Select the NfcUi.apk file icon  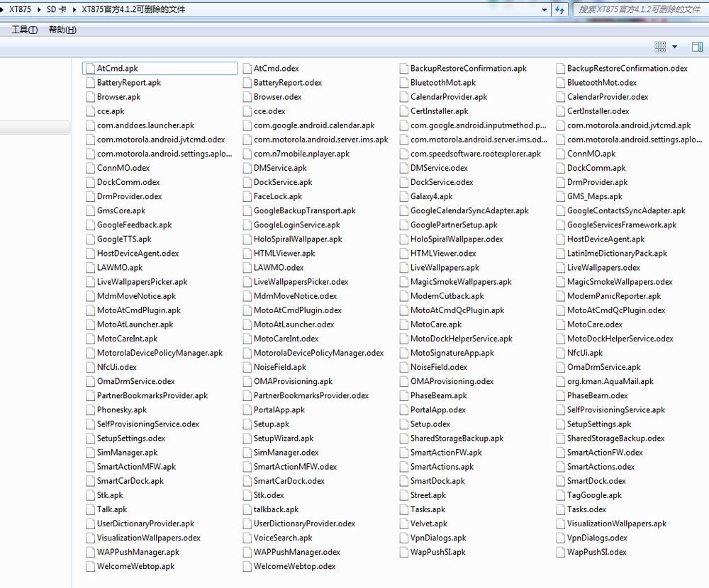coord(561,353)
